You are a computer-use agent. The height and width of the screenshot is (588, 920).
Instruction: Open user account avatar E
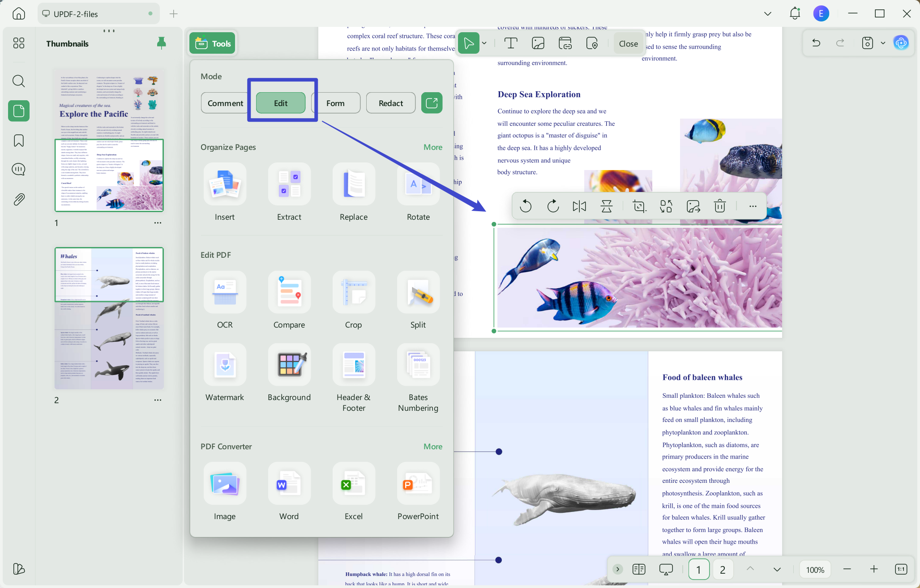pyautogui.click(x=821, y=13)
